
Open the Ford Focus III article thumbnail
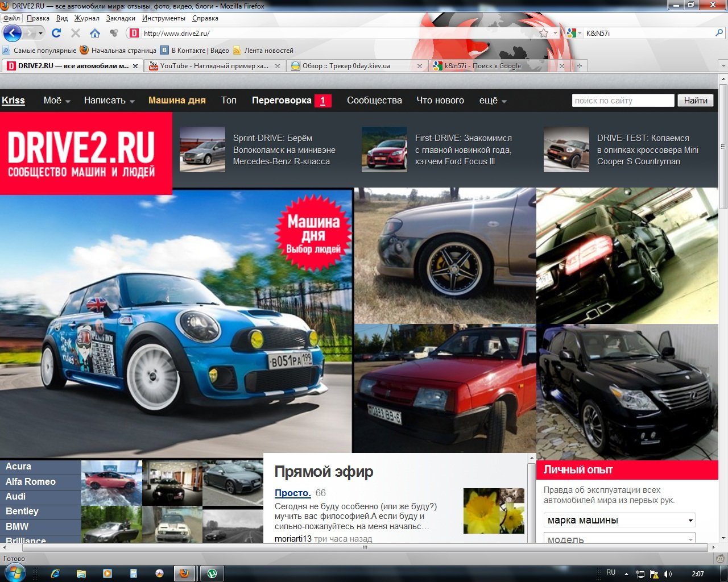384,149
